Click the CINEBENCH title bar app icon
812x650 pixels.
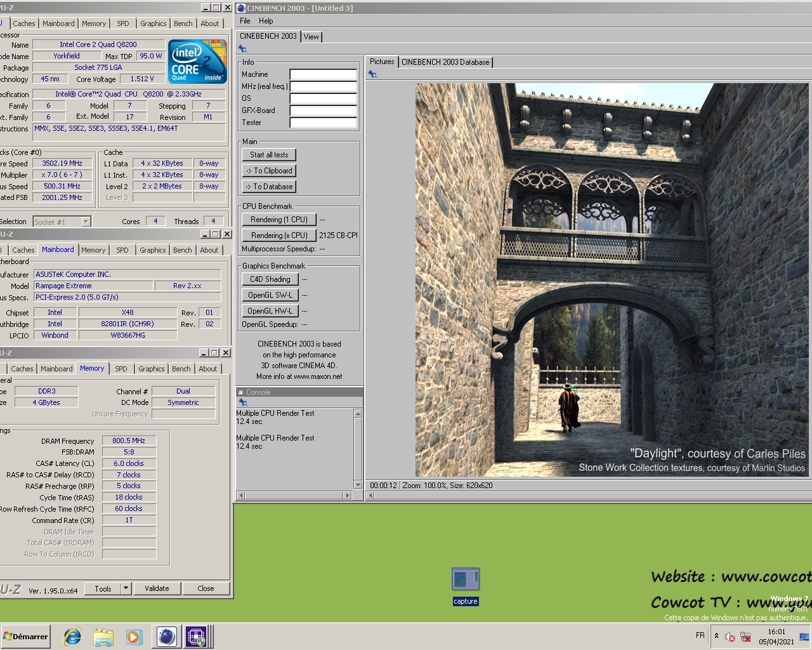(241, 8)
